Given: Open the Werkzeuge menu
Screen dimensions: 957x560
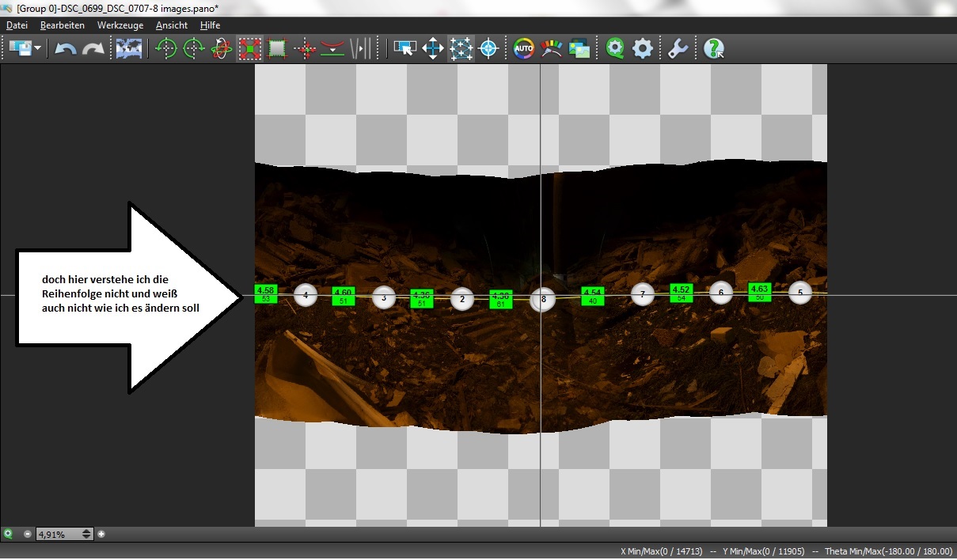Looking at the screenshot, I should pos(120,25).
